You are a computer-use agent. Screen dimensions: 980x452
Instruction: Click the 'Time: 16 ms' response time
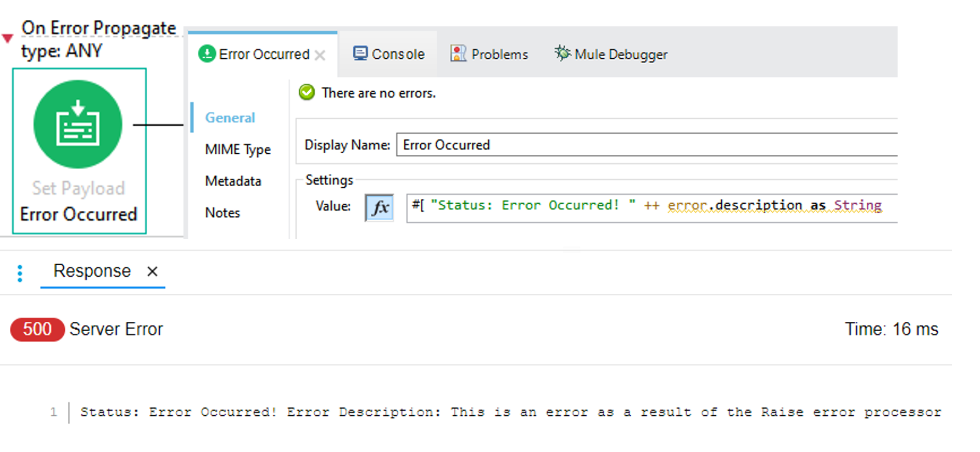click(x=892, y=329)
